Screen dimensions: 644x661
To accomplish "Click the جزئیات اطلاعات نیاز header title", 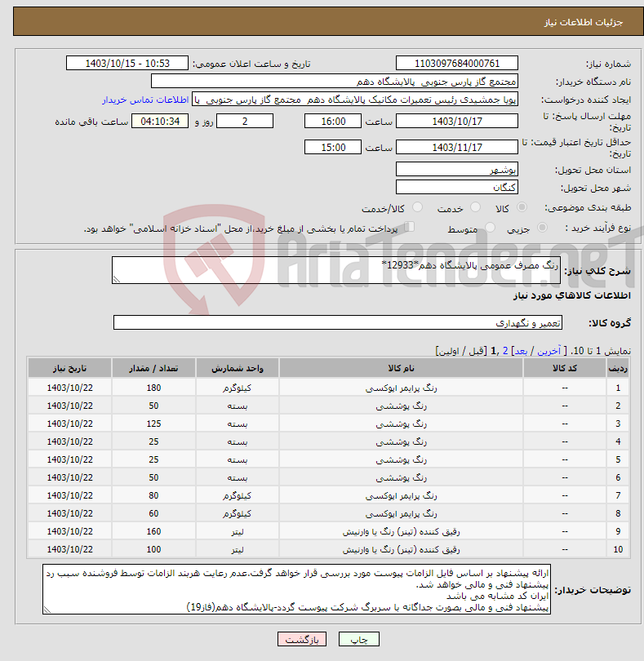I will [x=584, y=22].
